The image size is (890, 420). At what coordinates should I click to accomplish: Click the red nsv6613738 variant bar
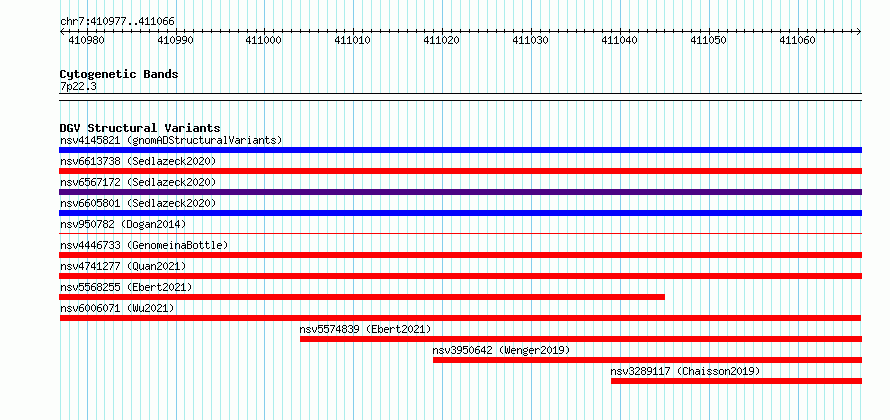click(x=460, y=171)
